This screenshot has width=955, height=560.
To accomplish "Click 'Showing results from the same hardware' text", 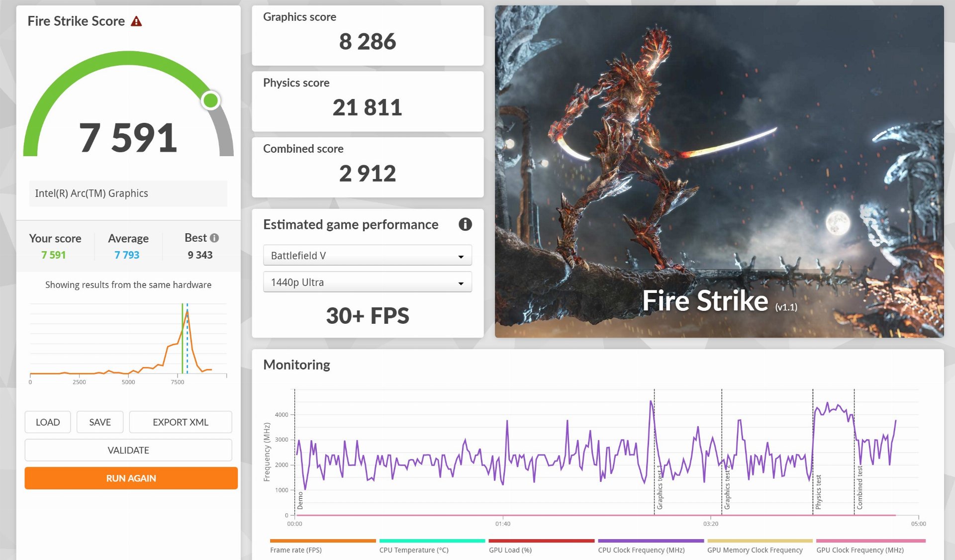I will pyautogui.click(x=128, y=285).
